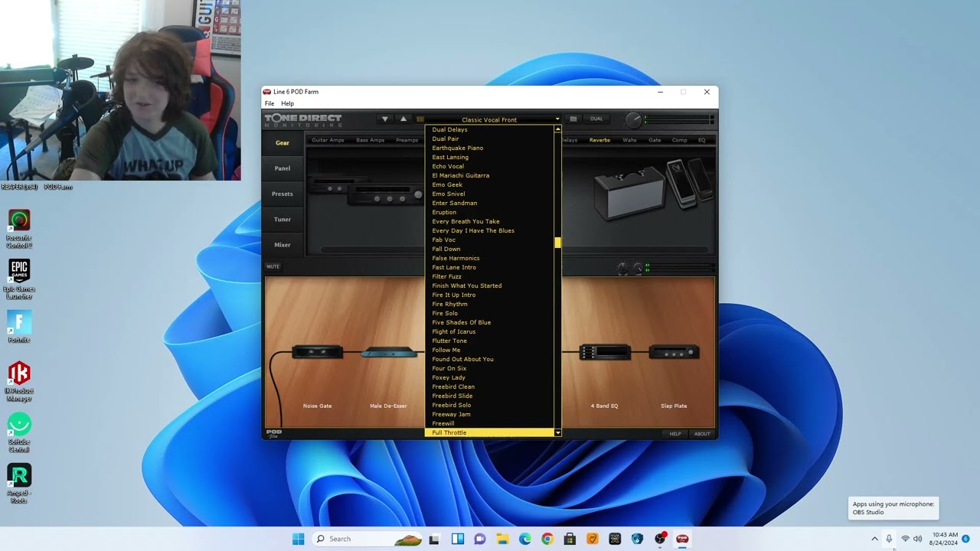Click the taskbar Search box
This screenshot has height=551, width=980.
pyautogui.click(x=368, y=539)
